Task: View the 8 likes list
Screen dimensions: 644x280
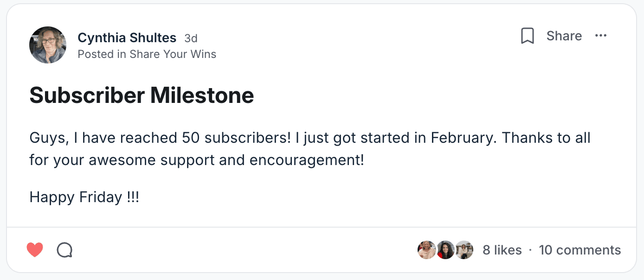Action: pos(502,250)
